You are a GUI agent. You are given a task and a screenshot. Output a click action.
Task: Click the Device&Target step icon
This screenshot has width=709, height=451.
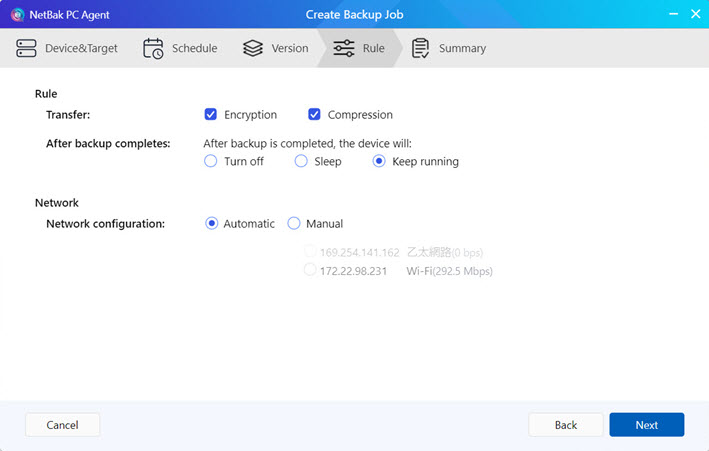(x=27, y=48)
